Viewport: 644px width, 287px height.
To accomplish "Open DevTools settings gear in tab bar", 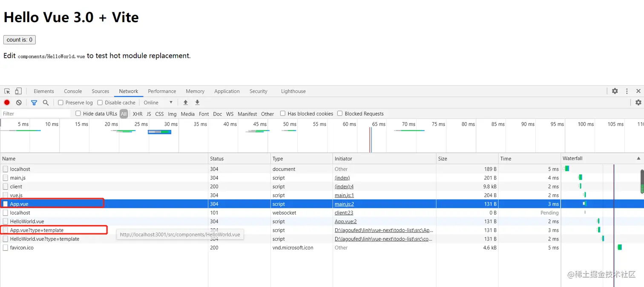I will point(615,91).
